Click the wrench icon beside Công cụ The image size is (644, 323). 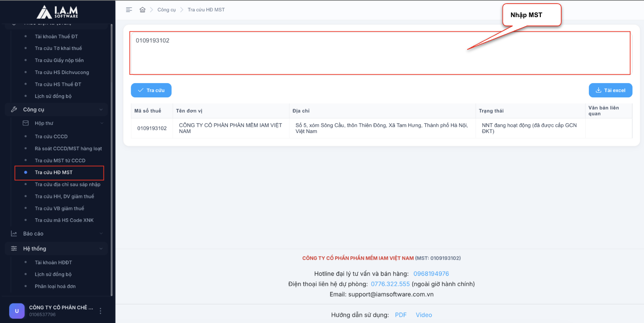click(x=14, y=109)
